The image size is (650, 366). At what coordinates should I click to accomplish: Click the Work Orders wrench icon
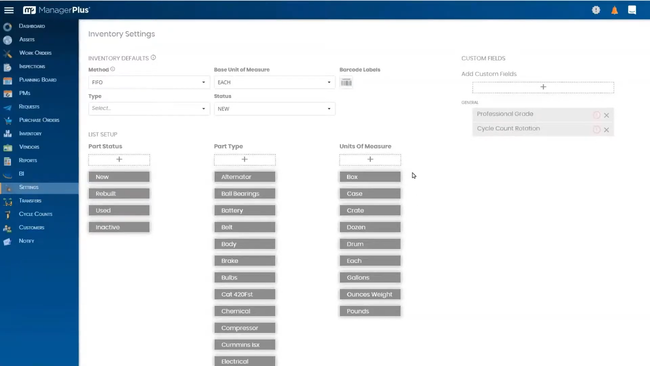pyautogui.click(x=7, y=53)
